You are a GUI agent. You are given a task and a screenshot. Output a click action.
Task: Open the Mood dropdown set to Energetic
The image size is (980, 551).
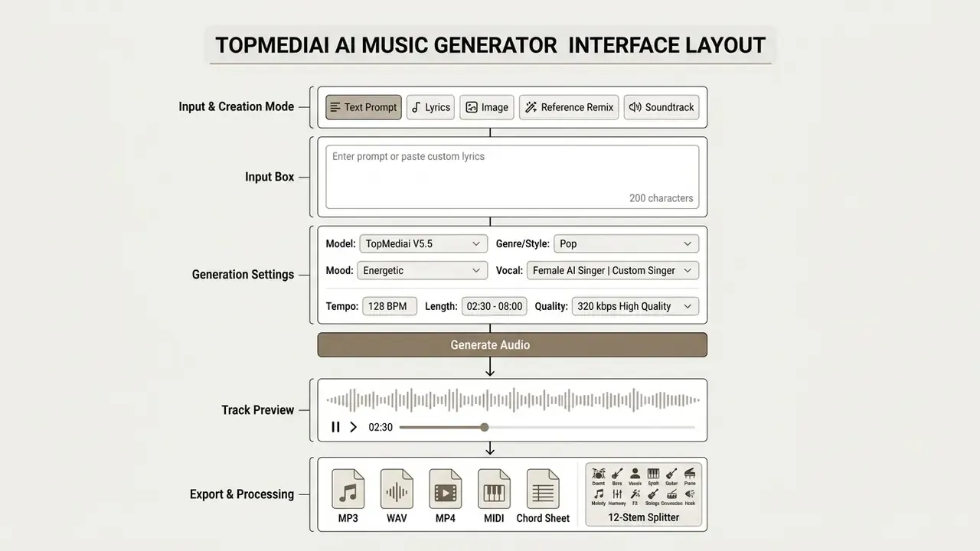tap(422, 270)
